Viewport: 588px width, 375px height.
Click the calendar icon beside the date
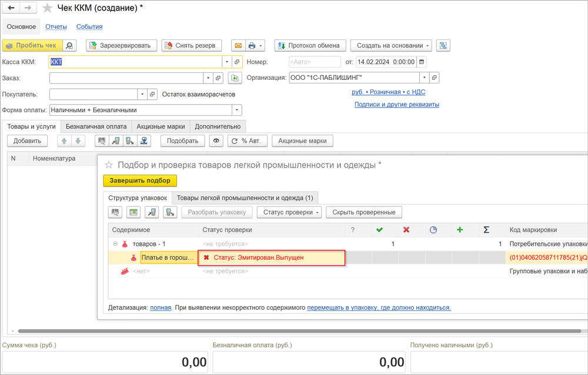click(x=421, y=62)
